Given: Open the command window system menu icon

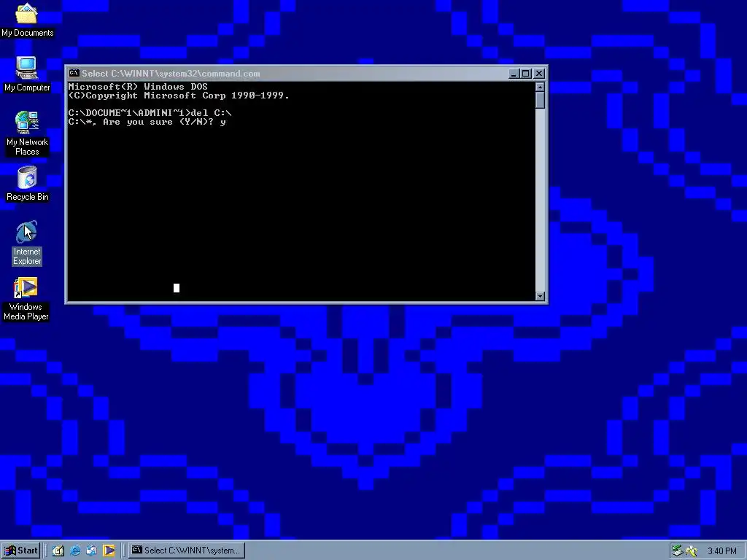Looking at the screenshot, I should (74, 73).
